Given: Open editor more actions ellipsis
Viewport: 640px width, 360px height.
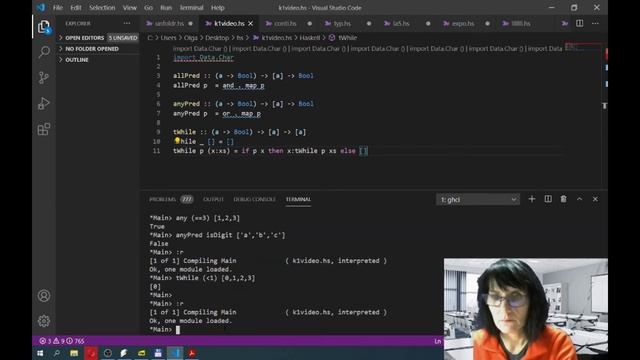Looking at the screenshot, I should coord(596,23).
